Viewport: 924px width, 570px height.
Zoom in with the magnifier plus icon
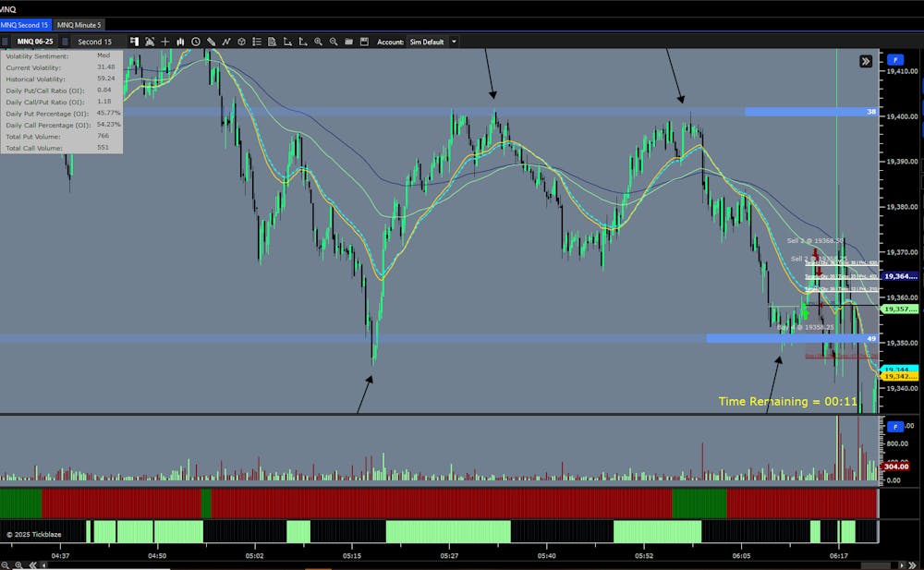click(318, 42)
